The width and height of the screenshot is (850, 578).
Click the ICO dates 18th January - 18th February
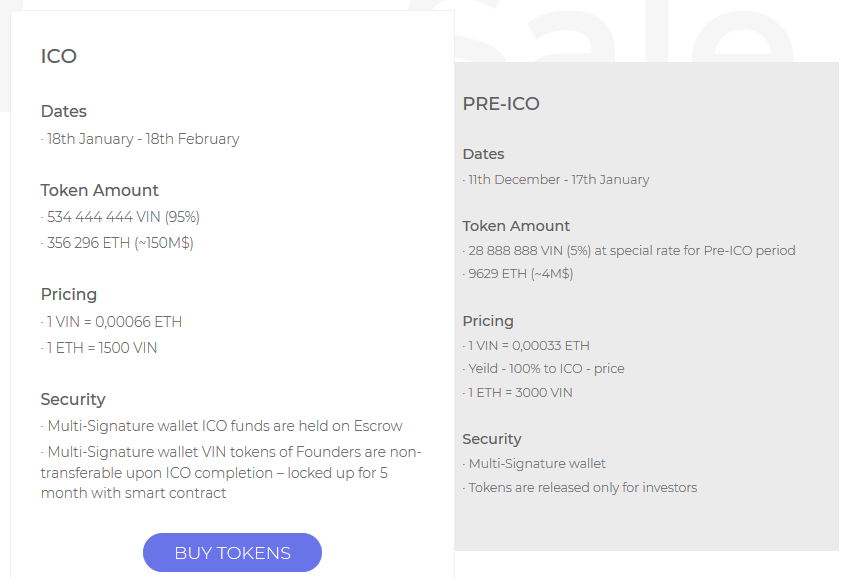(x=140, y=139)
